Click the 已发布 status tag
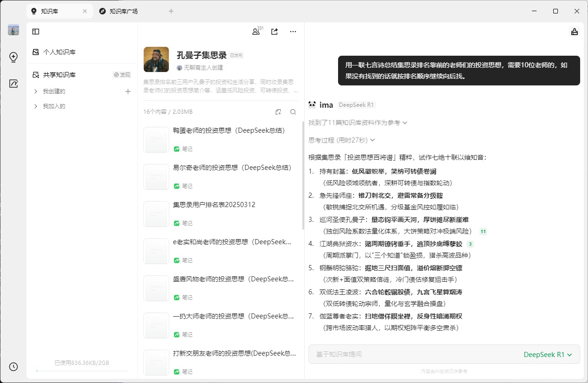Viewport: 588px width, 383px height. 236,55
